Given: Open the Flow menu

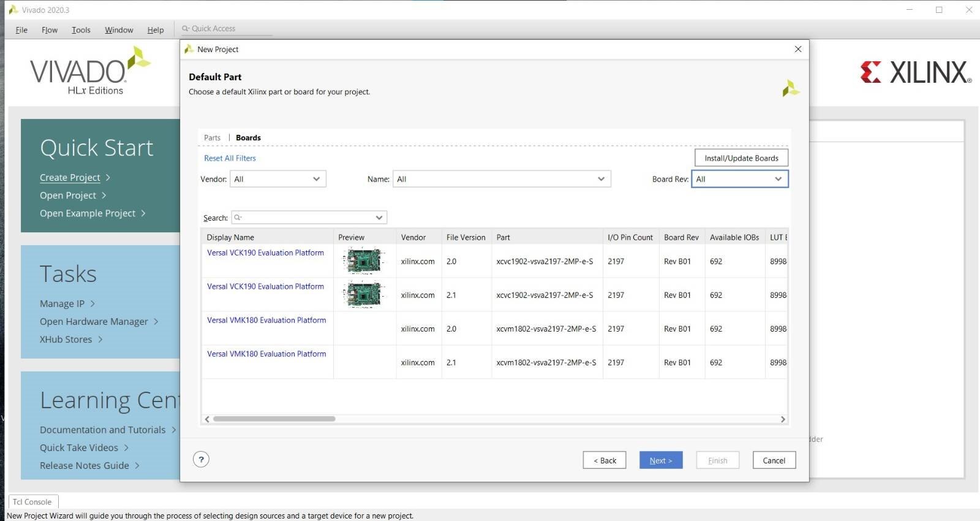Looking at the screenshot, I should click(50, 30).
